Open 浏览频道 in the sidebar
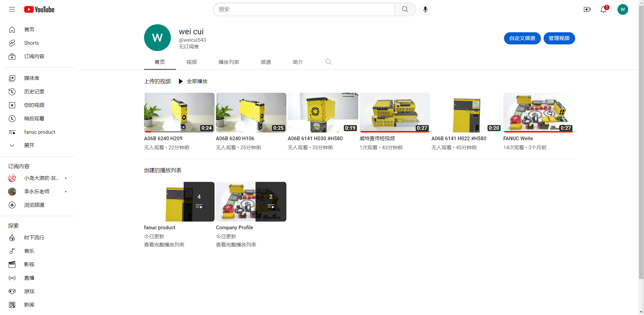Image resolution: width=644 pixels, height=315 pixels. [34, 205]
